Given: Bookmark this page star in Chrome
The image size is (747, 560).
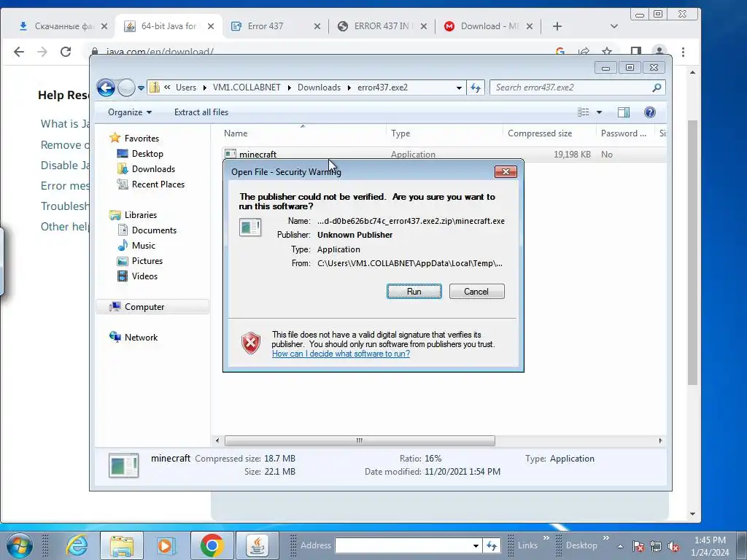Looking at the screenshot, I should tap(607, 52).
